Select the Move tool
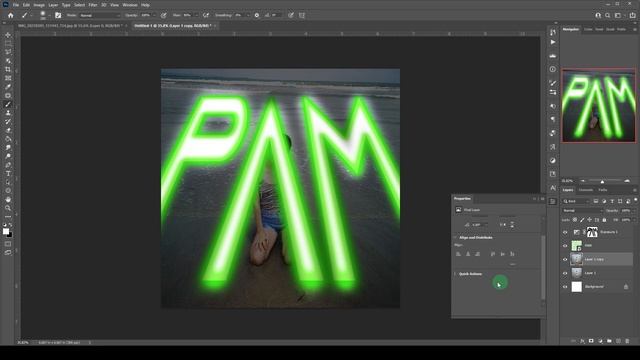Image resolution: width=640 pixels, height=360 pixels. click(8, 35)
